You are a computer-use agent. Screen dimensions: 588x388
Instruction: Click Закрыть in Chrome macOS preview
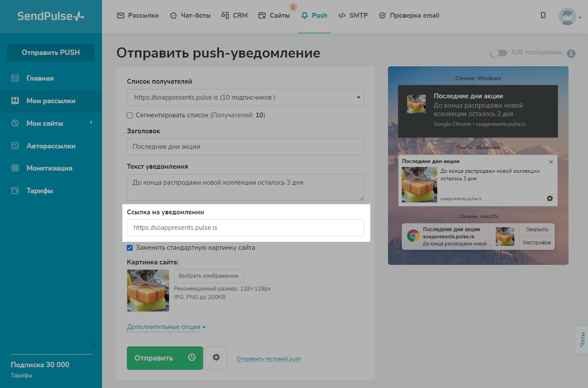pyautogui.click(x=537, y=229)
